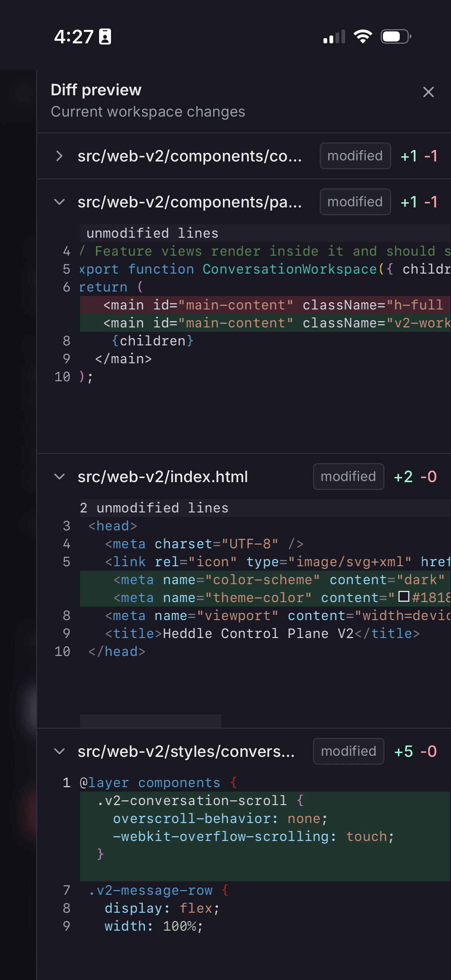
Task: Click the +1 -1 stats on components/co... row
Action: [419, 156]
